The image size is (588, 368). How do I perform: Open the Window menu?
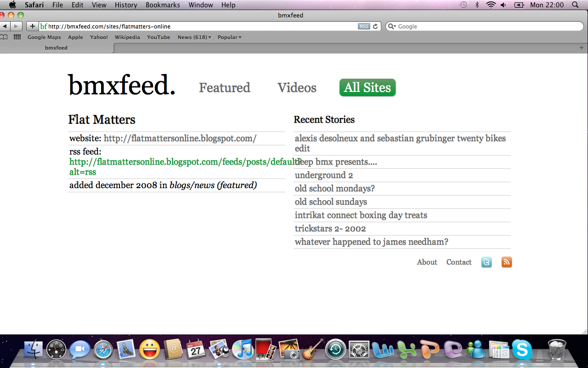pyautogui.click(x=201, y=5)
